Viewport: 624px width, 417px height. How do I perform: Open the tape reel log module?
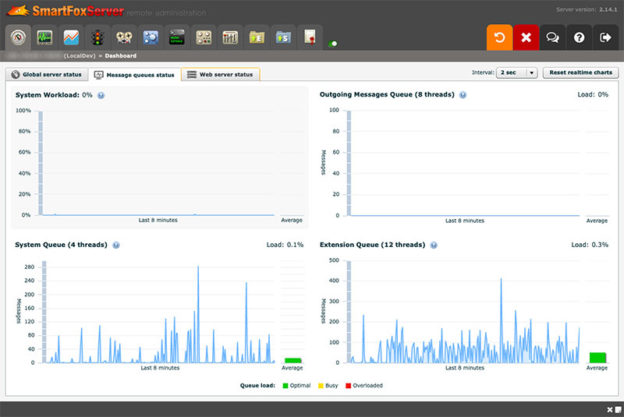(124, 37)
